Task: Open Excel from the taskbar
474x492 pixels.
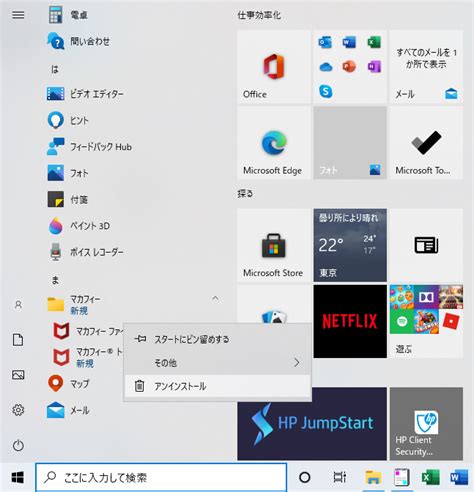Action: click(x=431, y=477)
